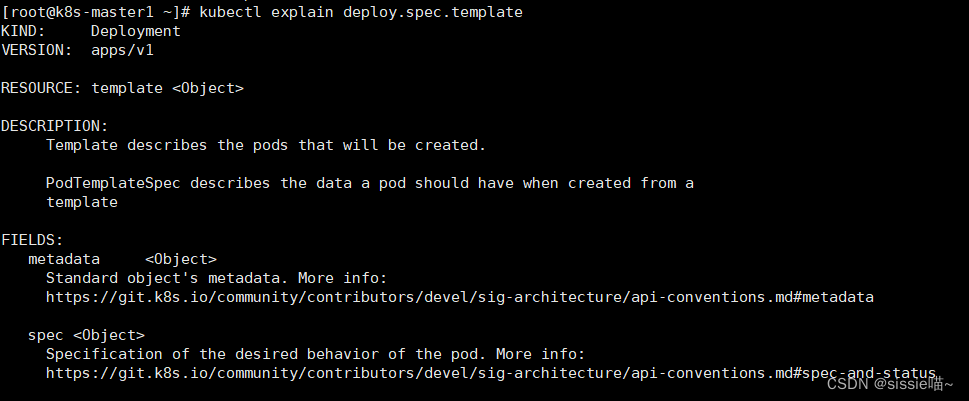Select the metadata field name
969x401 pixels.
coord(64,259)
